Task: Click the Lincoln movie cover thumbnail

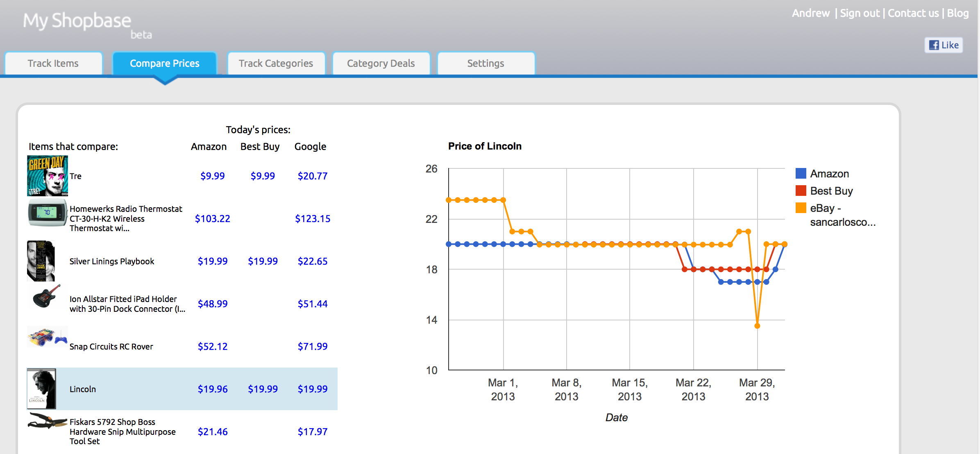Action: tap(41, 389)
